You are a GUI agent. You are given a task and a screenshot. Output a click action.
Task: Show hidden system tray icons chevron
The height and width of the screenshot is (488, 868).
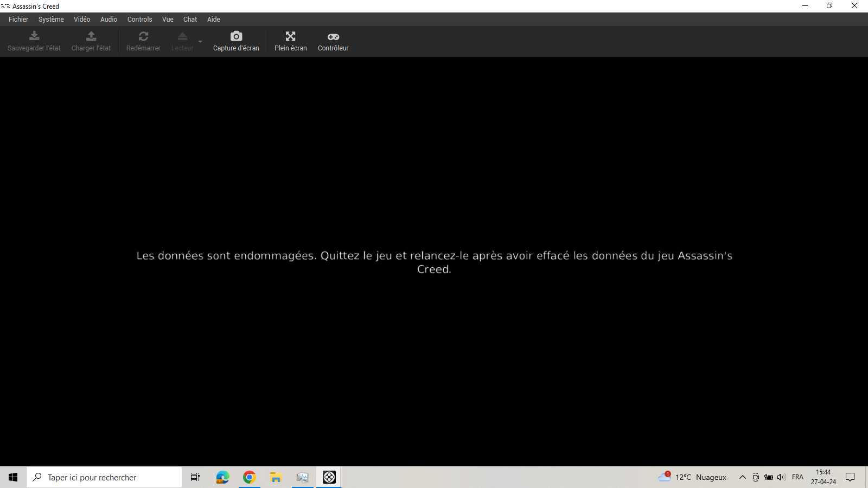(x=742, y=477)
